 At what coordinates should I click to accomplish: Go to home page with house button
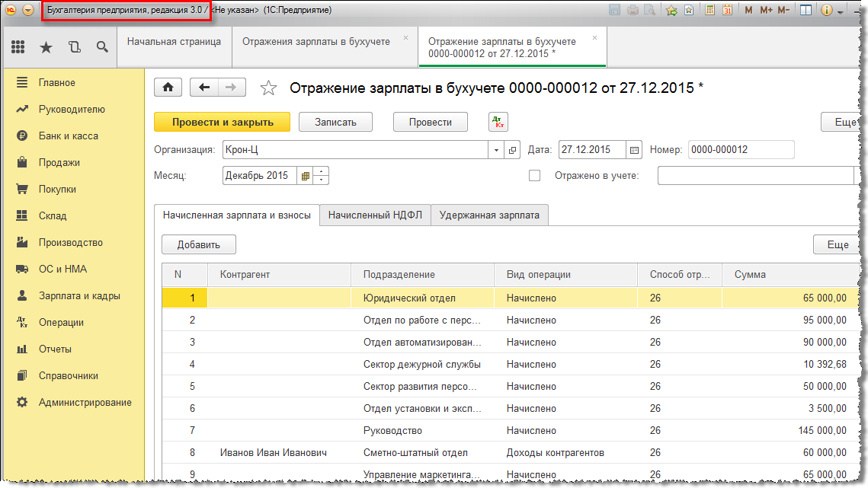(168, 88)
